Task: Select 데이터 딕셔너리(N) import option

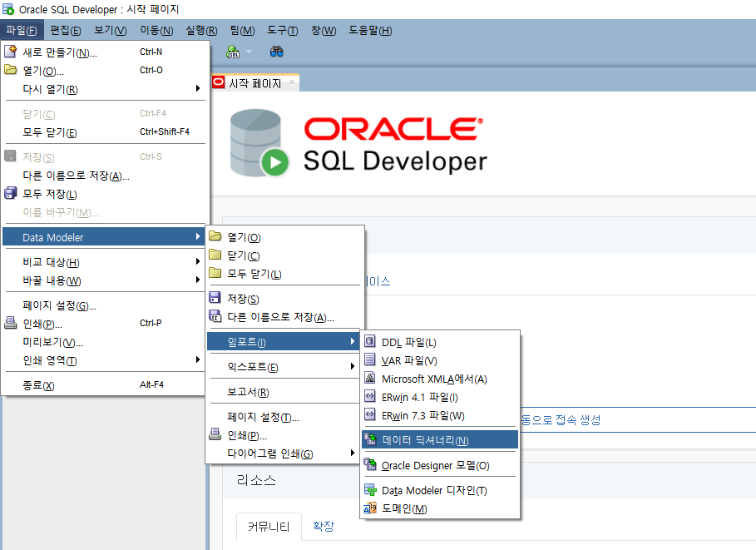Action: 440,439
